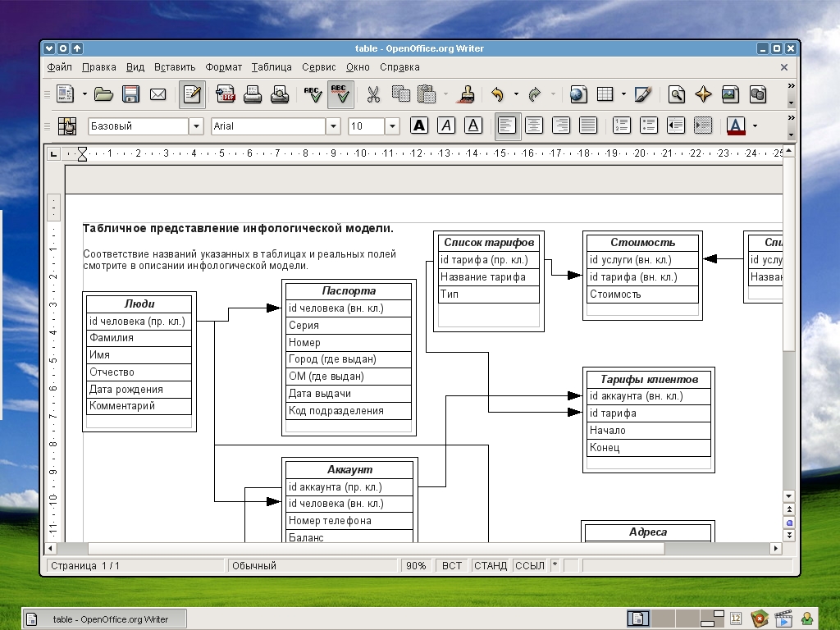The image size is (840, 630).
Task: Open Data Sources
Action: 757,95
